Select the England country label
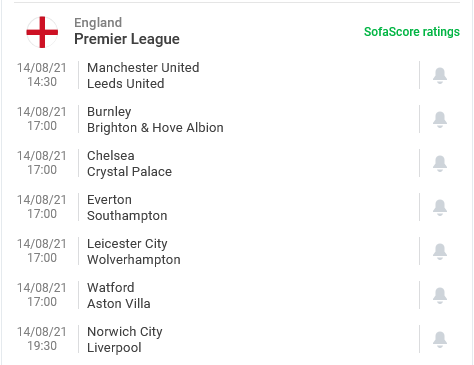This screenshot has height=365, width=474. [98, 23]
